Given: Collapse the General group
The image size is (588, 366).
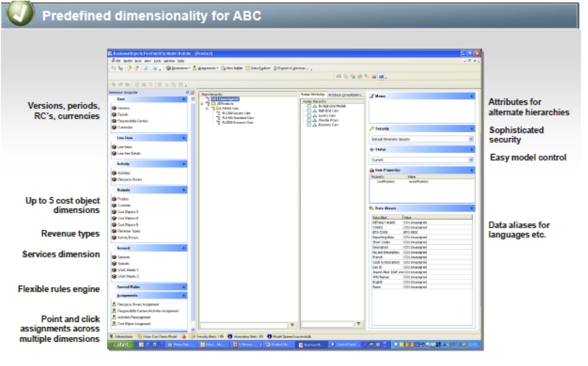Looking at the screenshot, I should (x=184, y=248).
